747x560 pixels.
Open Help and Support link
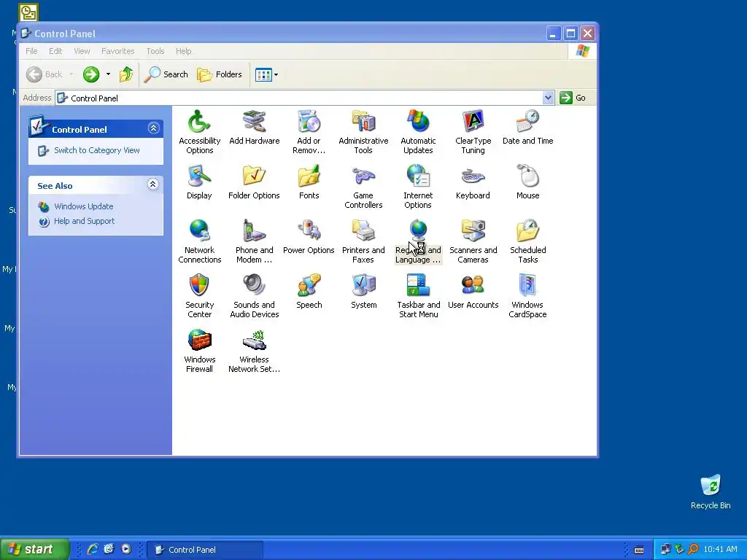[x=84, y=221]
